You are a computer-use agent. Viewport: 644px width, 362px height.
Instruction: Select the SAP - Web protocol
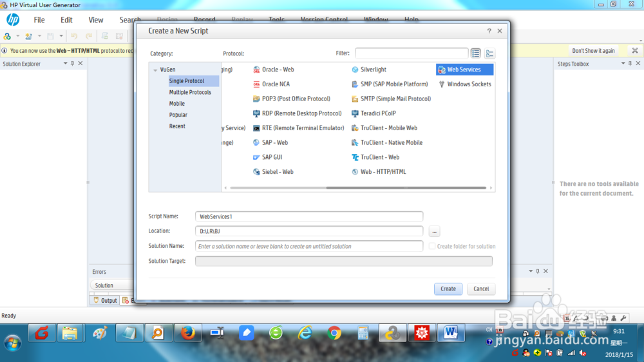(270, 142)
